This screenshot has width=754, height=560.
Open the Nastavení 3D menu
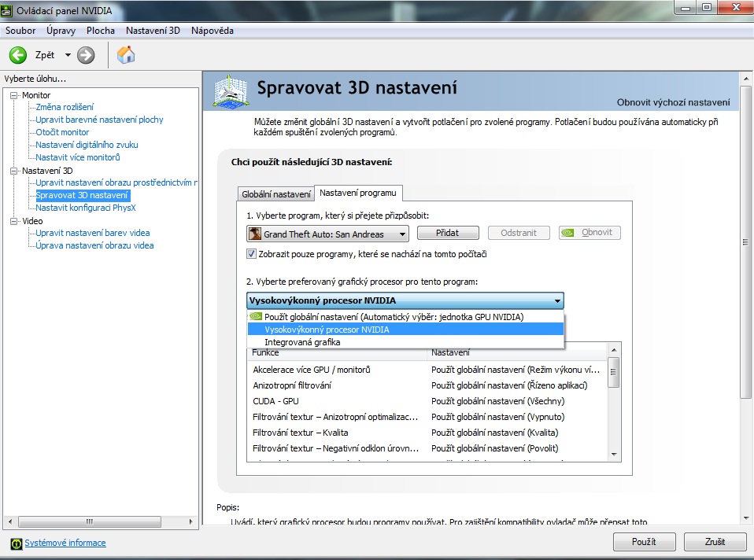point(153,31)
